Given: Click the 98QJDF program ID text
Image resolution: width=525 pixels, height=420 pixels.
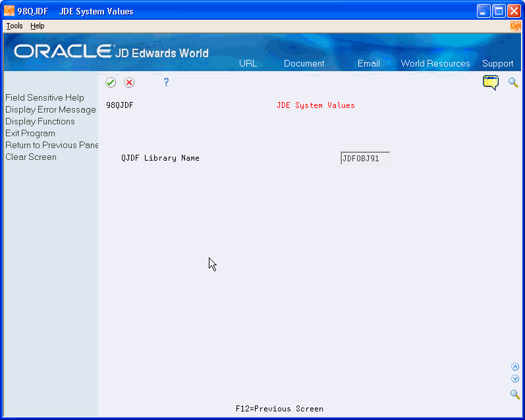Looking at the screenshot, I should (x=119, y=105).
